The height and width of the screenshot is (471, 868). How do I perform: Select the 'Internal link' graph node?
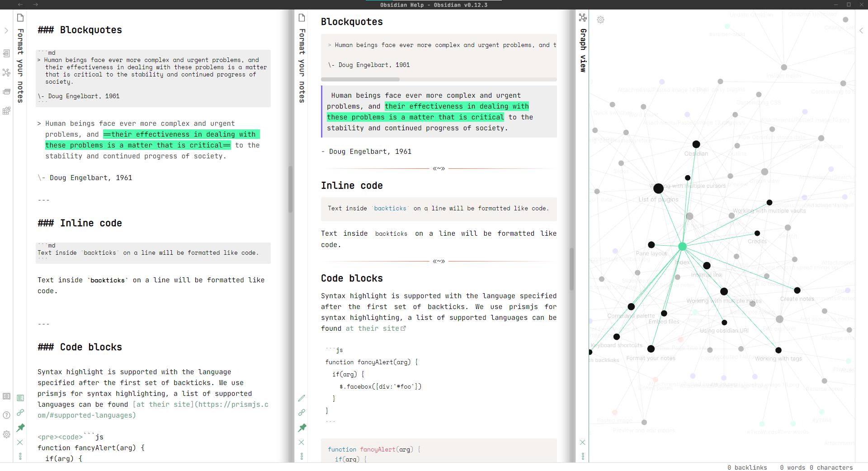coord(707,266)
